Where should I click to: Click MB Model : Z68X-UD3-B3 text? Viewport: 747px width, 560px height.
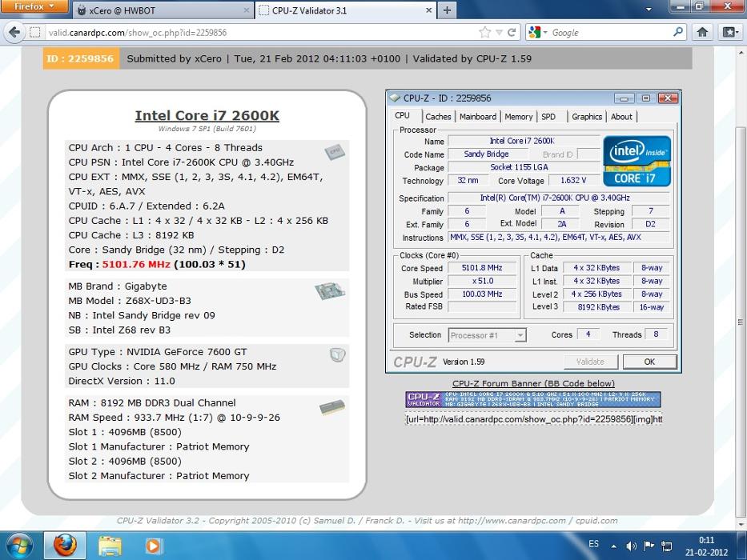point(130,301)
